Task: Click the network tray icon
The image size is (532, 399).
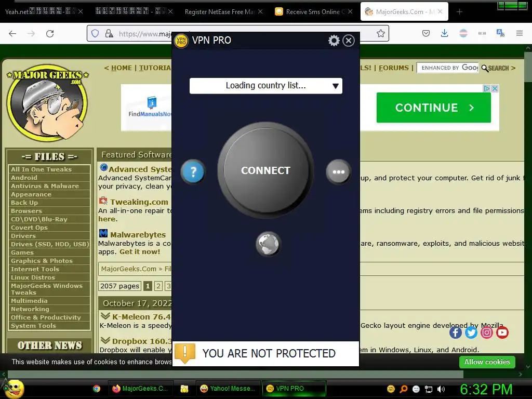Action: (x=429, y=389)
